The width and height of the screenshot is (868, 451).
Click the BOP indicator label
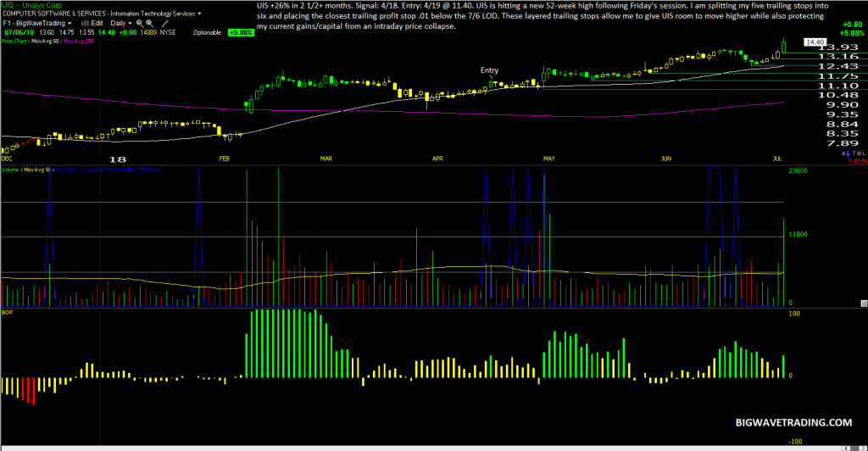(7, 313)
